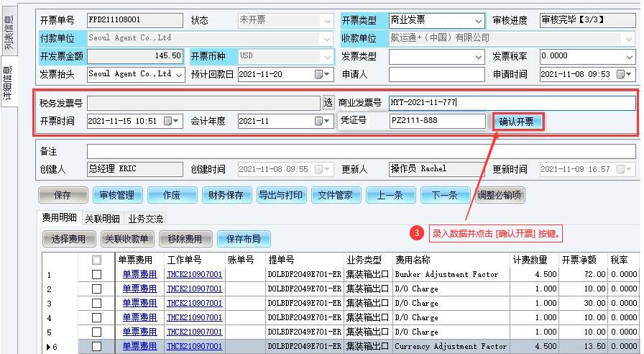Open the 业务交流 tab
Image resolution: width=644 pixels, height=354 pixels.
point(145,219)
